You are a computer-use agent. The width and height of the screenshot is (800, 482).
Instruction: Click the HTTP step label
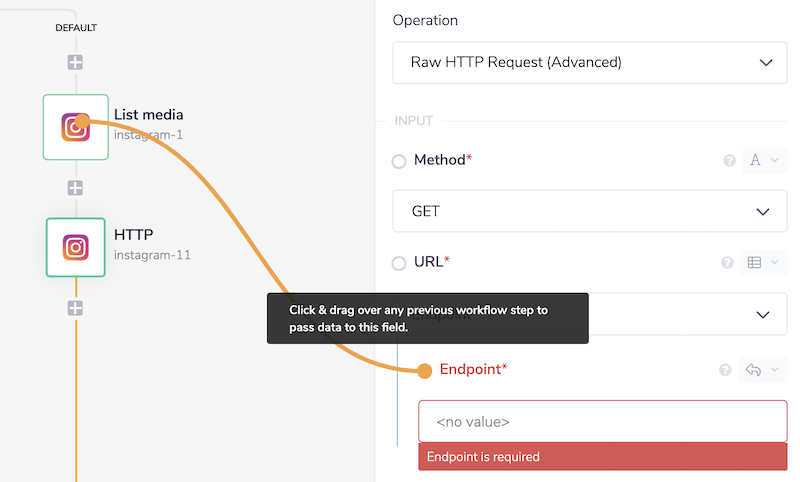coord(133,235)
